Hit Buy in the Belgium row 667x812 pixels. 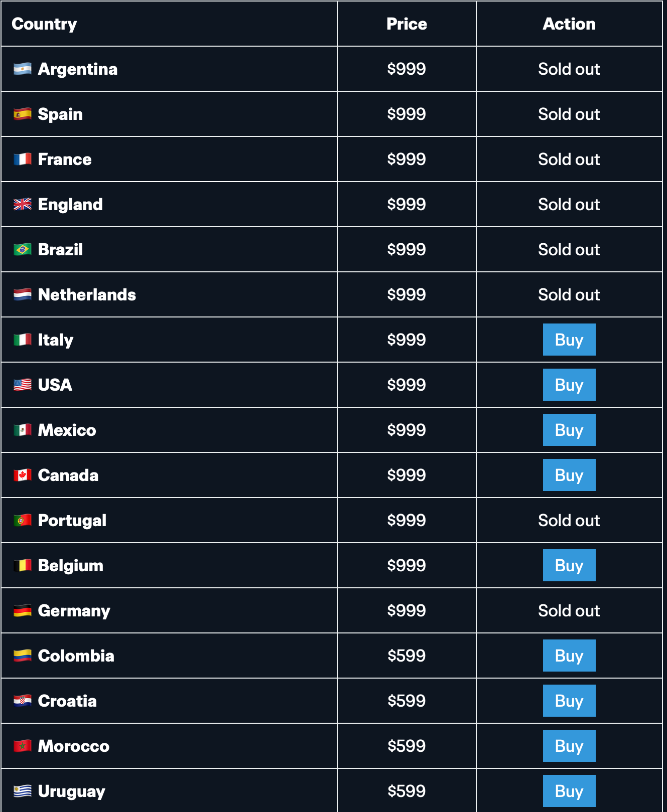(569, 566)
